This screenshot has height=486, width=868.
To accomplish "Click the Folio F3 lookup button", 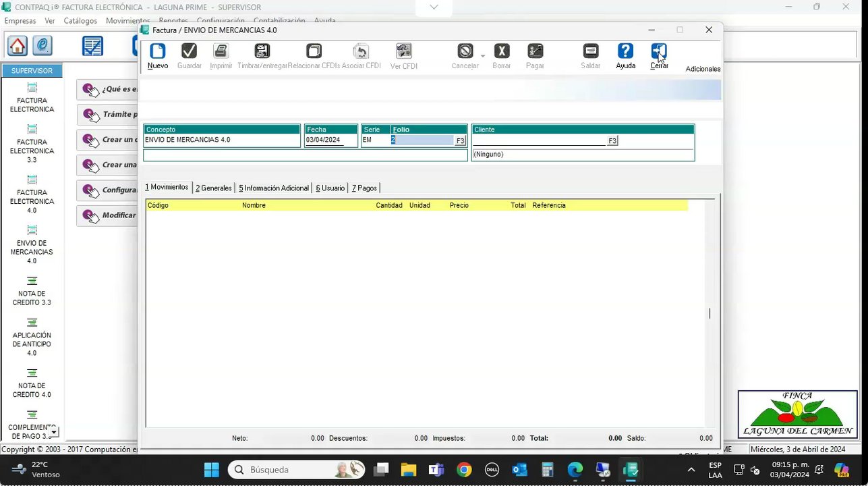I will [460, 140].
